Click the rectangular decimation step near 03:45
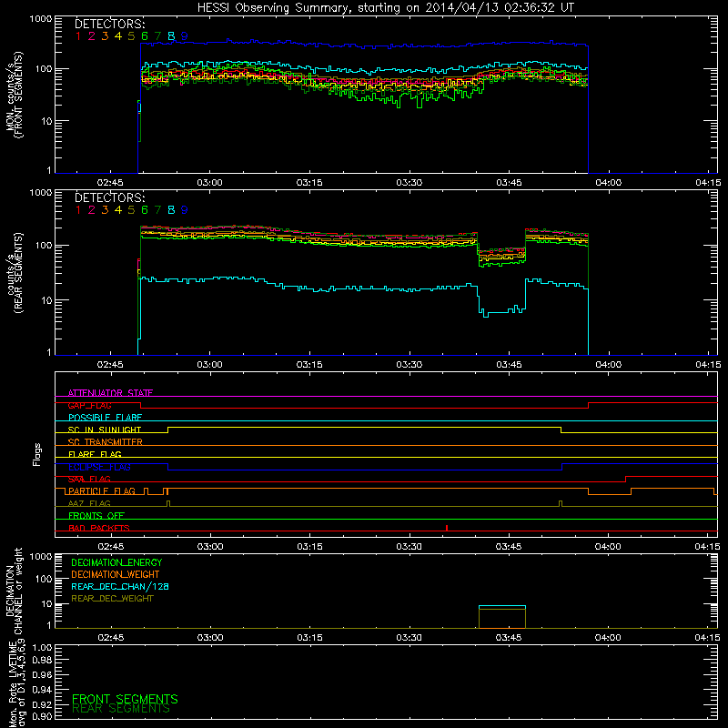The image size is (728, 728). (502, 617)
